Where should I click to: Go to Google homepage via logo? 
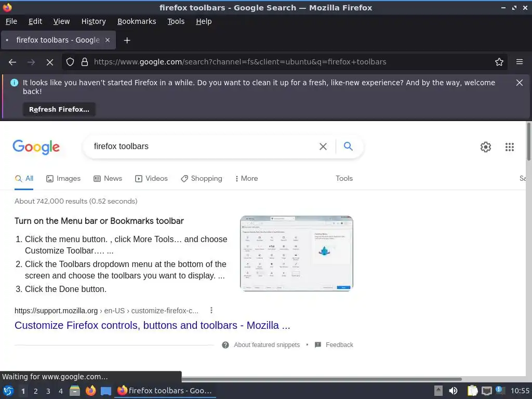(x=36, y=147)
